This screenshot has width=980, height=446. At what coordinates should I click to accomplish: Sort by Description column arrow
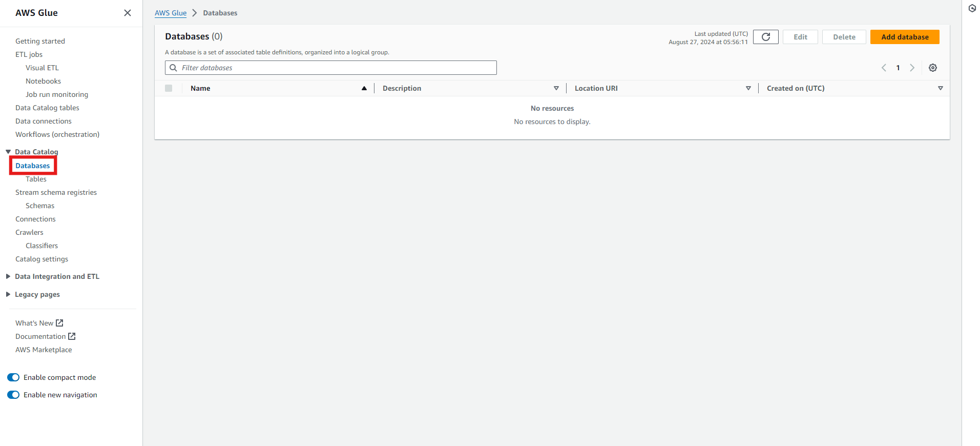(556, 88)
